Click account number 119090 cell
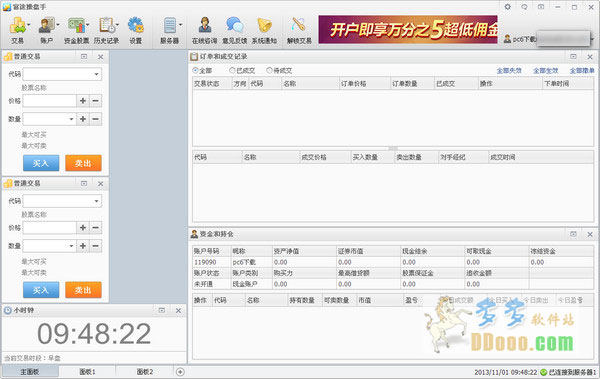 pyautogui.click(x=211, y=262)
